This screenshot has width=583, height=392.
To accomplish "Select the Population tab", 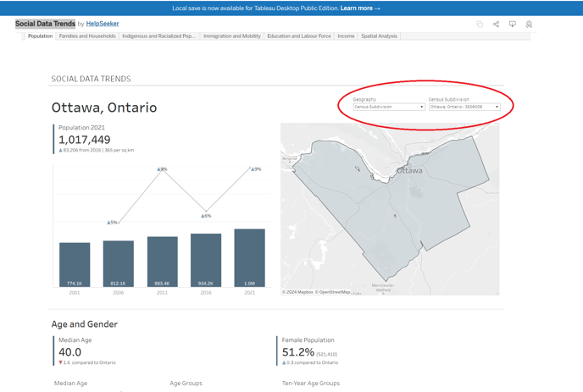I will 40,36.
